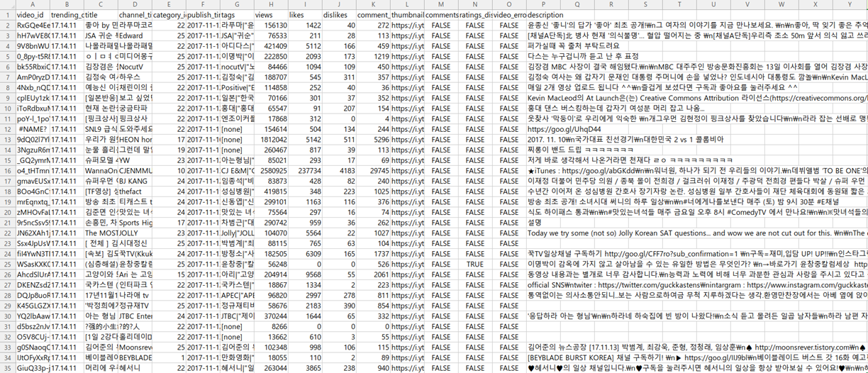The height and width of the screenshot is (373, 868).
Task: Click the title cell The MOSTJOLLY
Action: pos(101,233)
